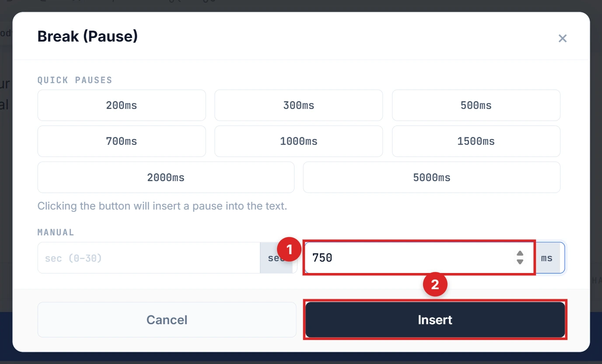Click the Break (Pause) dialog title
Image resolution: width=602 pixels, height=364 pixels.
click(x=87, y=36)
